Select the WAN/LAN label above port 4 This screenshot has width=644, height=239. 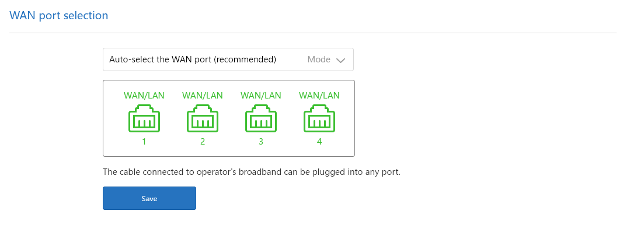point(319,96)
